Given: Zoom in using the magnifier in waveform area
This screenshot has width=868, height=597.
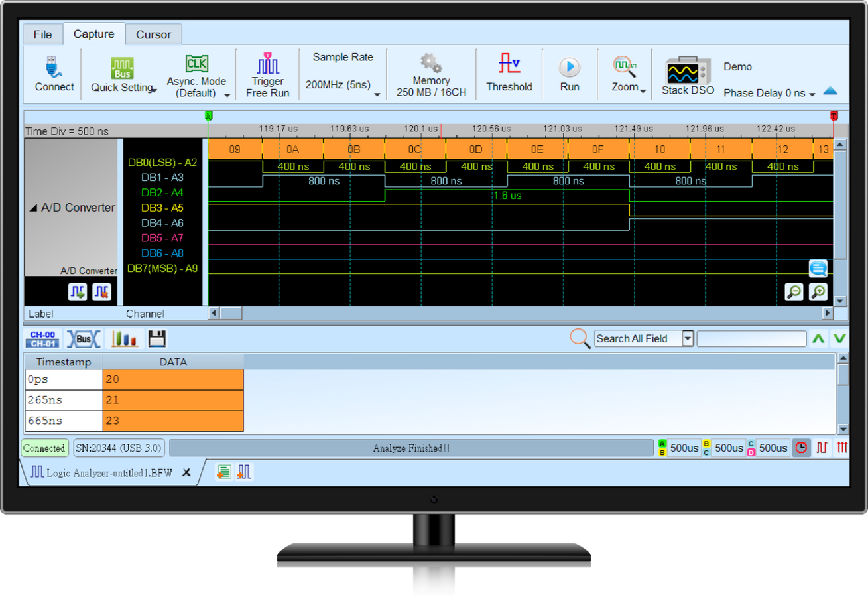Looking at the screenshot, I should (x=818, y=292).
